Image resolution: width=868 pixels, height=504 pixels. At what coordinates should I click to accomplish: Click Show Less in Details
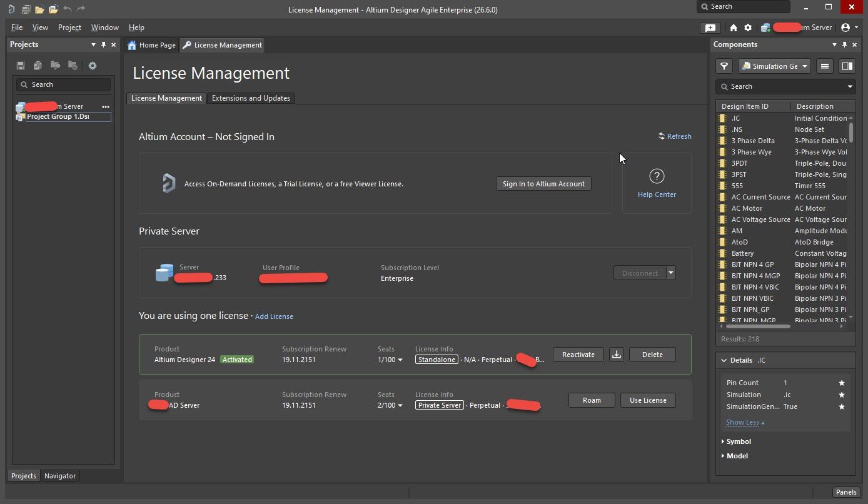tap(745, 423)
